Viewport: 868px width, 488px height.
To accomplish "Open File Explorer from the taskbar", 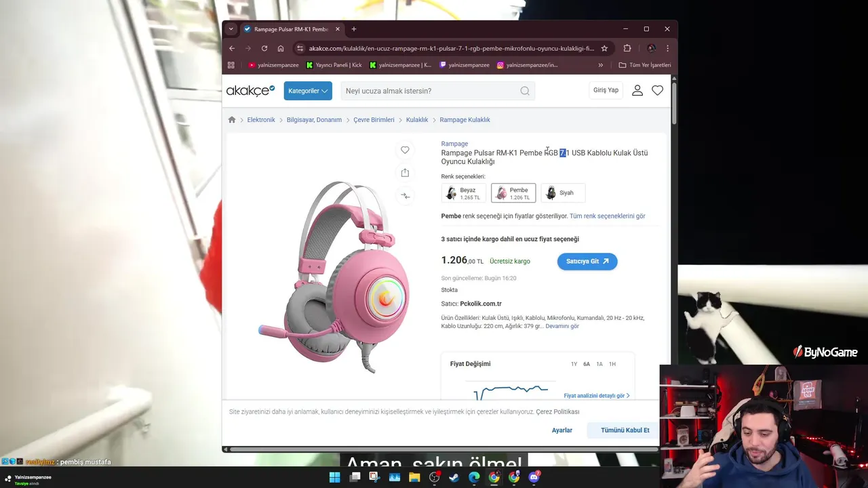I will coord(414,477).
